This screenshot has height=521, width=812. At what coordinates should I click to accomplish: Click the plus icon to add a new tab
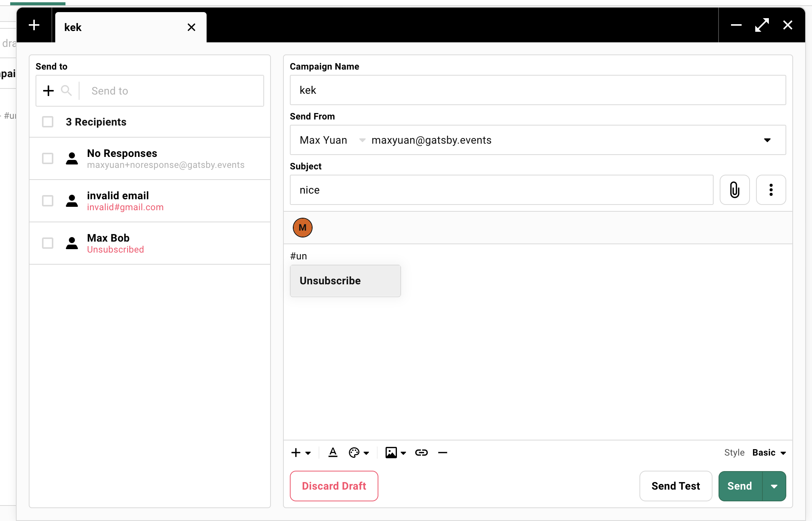pyautogui.click(x=34, y=25)
